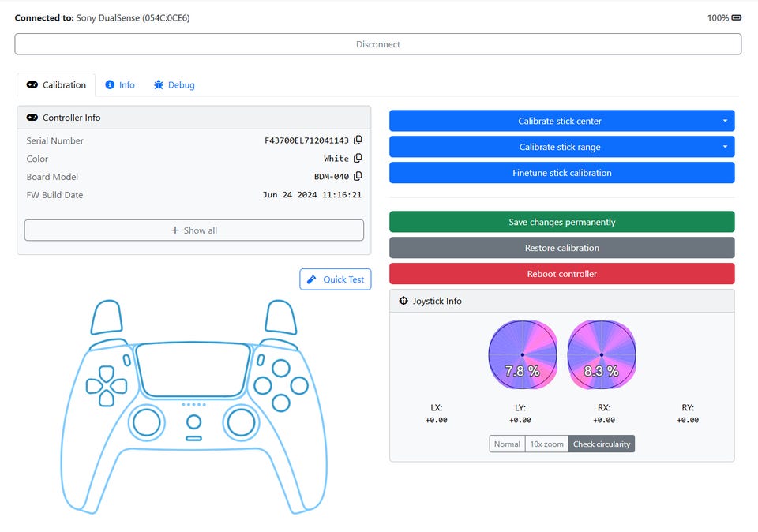Click the Sony DualSense connected device text
The width and height of the screenshot is (758, 532).
tap(133, 18)
